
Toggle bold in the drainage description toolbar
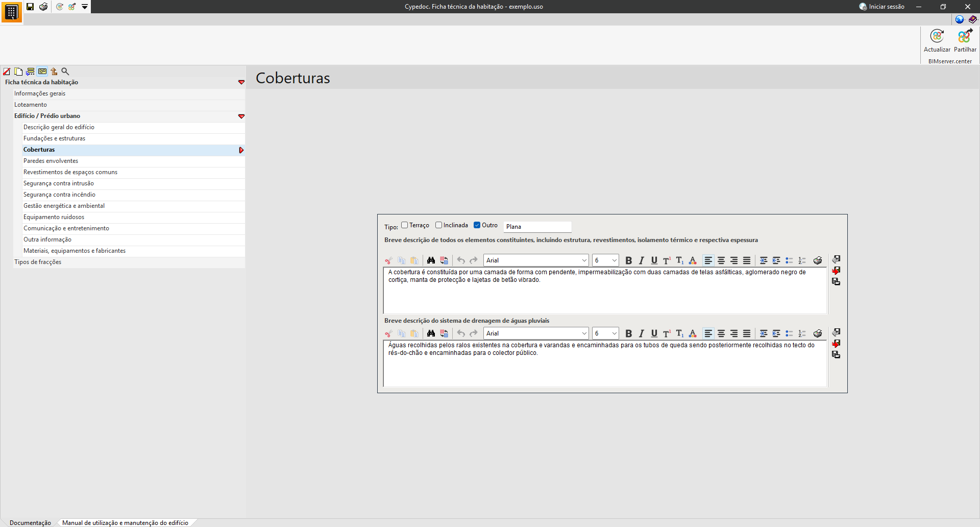629,333
